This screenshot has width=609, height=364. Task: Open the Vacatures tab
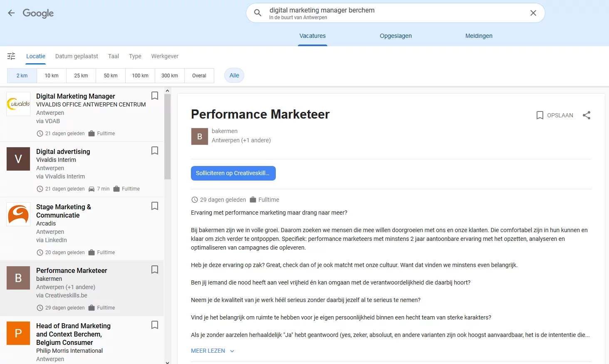(312, 36)
